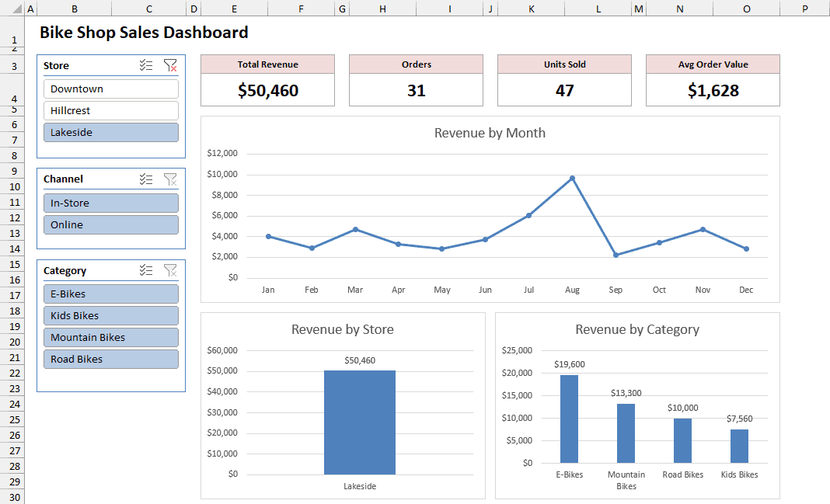Toggle Lakeside store filter

[111, 132]
